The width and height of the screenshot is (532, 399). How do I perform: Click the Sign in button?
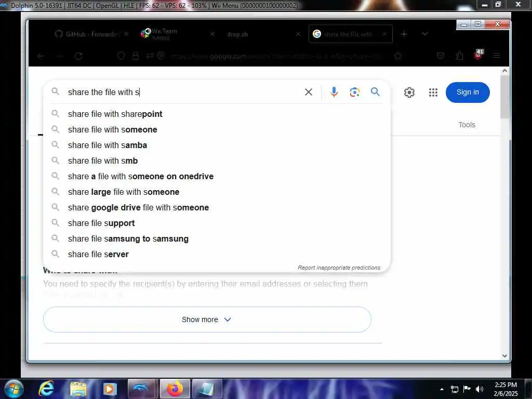[468, 92]
